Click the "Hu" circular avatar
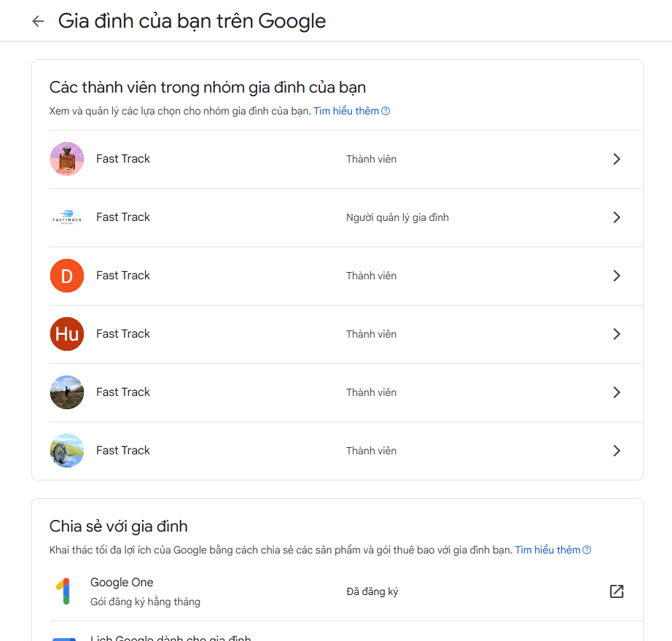 click(66, 333)
